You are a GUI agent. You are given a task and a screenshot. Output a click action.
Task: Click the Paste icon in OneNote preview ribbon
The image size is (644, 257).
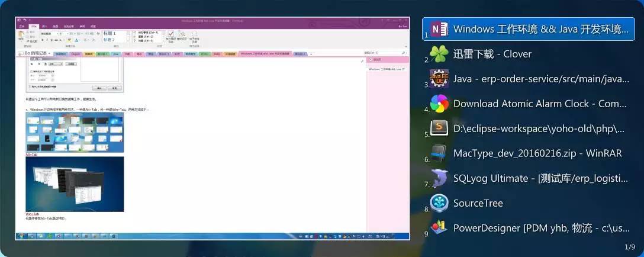coord(21,34)
